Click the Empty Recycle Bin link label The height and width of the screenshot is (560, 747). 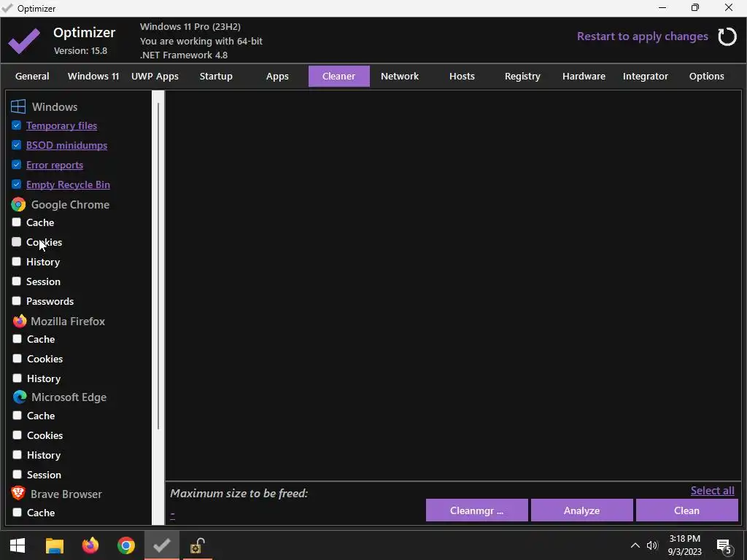coord(68,184)
